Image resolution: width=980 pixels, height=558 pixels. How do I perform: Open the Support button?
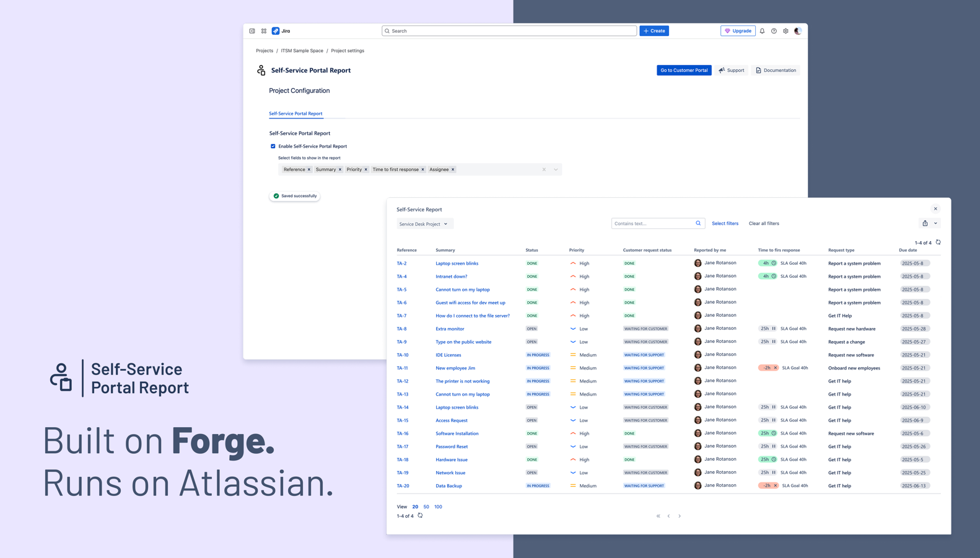pos(732,70)
